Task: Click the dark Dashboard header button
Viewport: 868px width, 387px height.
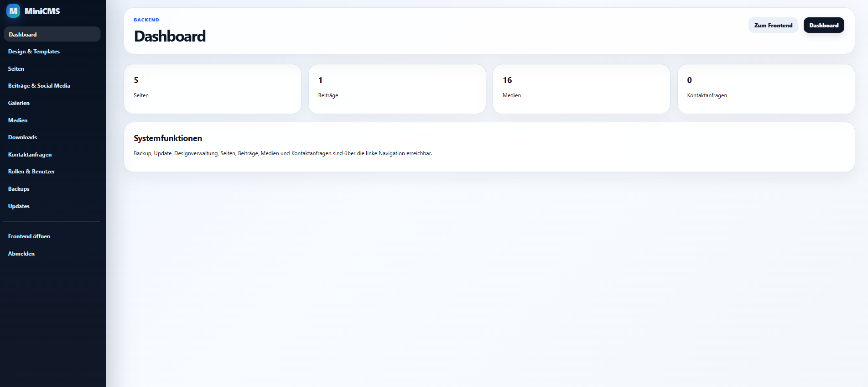Action: click(x=824, y=26)
